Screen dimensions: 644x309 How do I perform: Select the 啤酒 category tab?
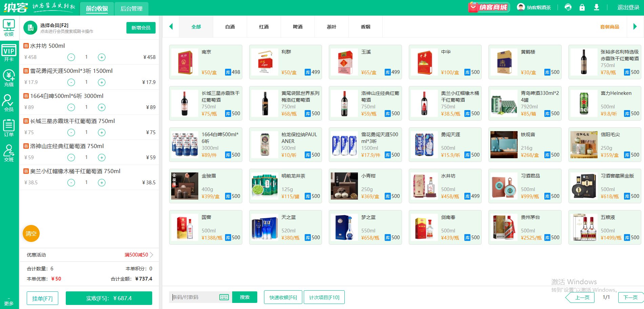tap(298, 27)
